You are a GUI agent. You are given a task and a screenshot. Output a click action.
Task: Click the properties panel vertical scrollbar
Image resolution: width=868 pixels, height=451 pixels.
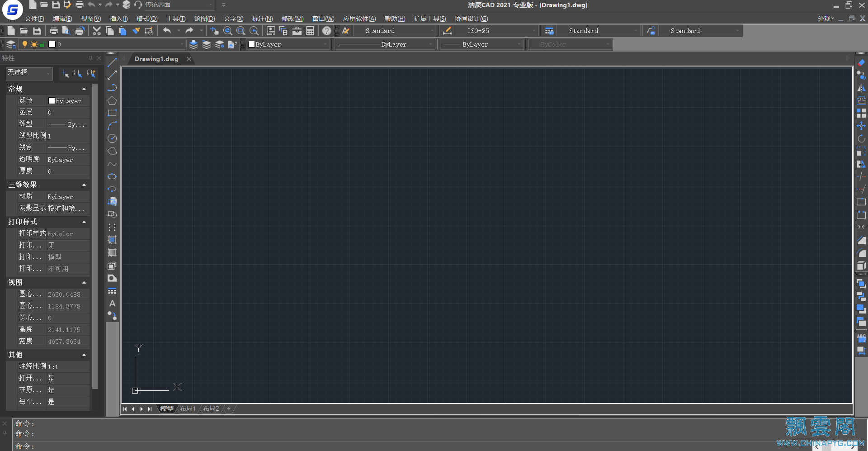[x=95, y=236]
